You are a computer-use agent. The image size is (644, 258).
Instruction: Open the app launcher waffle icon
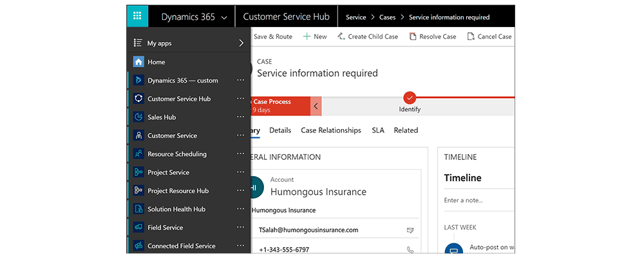[x=137, y=16]
